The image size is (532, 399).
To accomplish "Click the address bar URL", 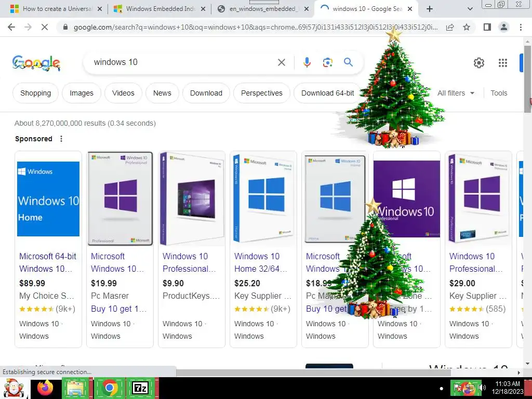I will tap(256, 27).
